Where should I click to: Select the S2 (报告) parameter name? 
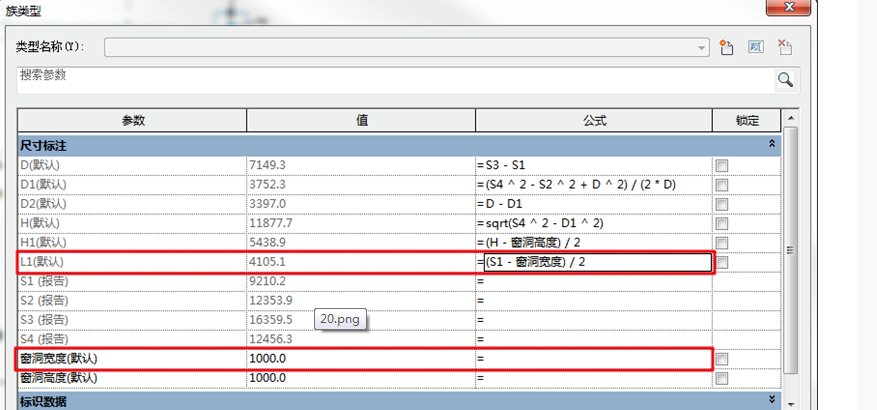tap(44, 301)
